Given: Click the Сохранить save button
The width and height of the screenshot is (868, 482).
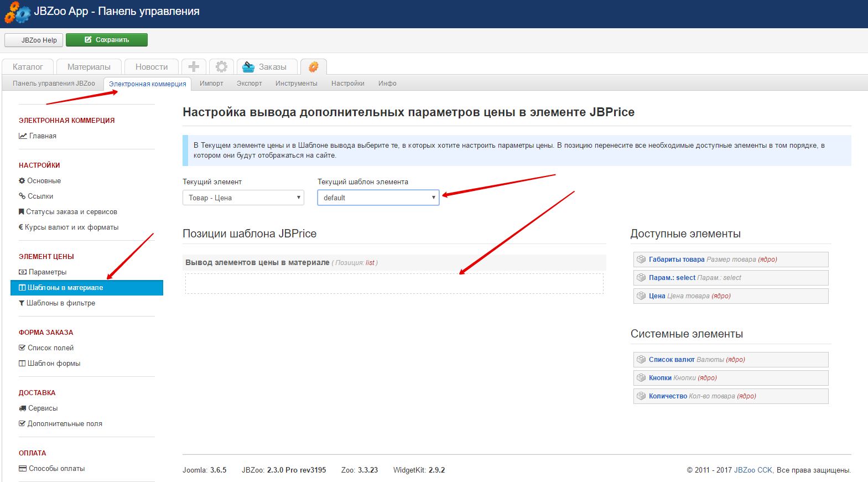Looking at the screenshot, I should tap(107, 40).
